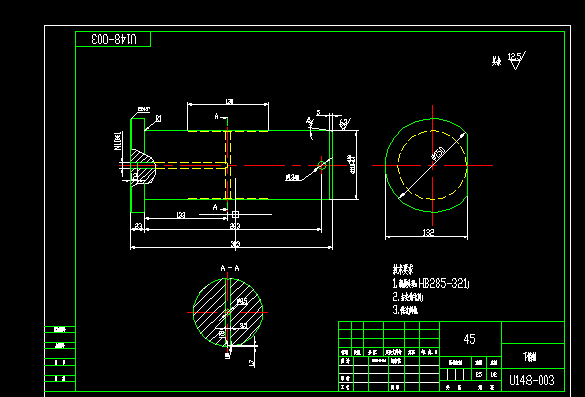Select the diagonal diameter dimension in the end view circle
The image size is (585, 397).
pos(439,154)
